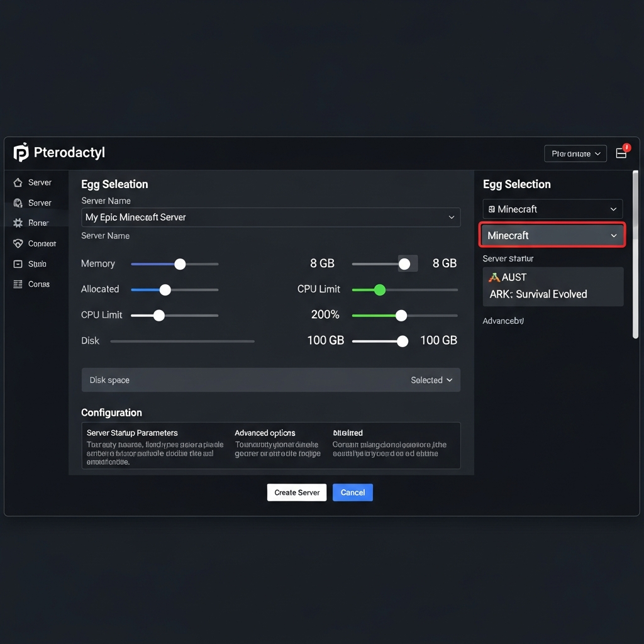This screenshot has height=644, width=644.
Task: Expand the red-highlighted Minecraft dropdown
Action: 552,235
